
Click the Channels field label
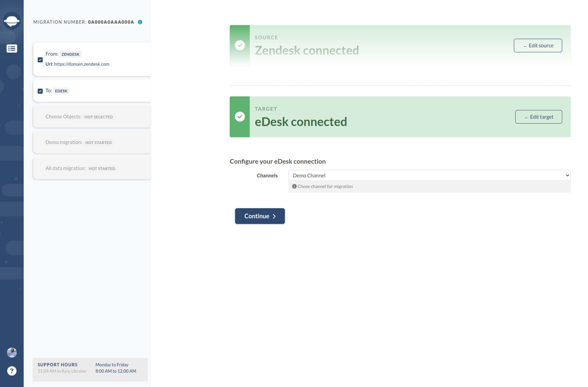(267, 175)
